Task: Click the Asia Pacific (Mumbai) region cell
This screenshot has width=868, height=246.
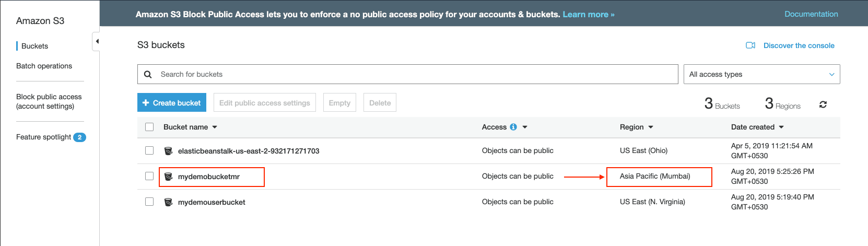Action: click(655, 176)
